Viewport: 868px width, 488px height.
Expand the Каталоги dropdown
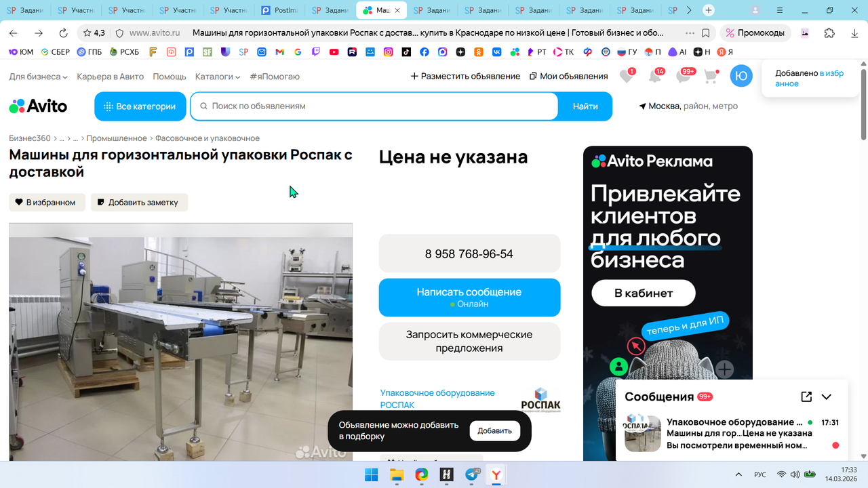point(218,77)
